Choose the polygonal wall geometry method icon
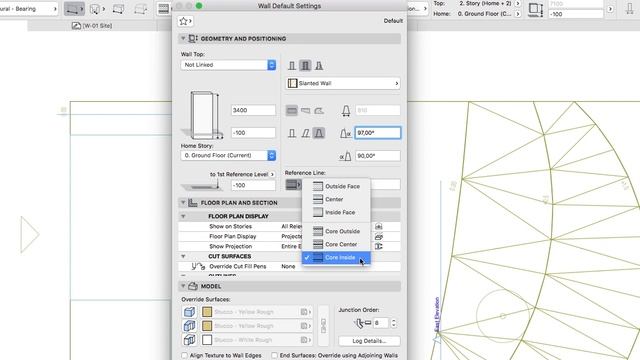The height and width of the screenshot is (360, 640). pyautogui.click(x=319, y=110)
